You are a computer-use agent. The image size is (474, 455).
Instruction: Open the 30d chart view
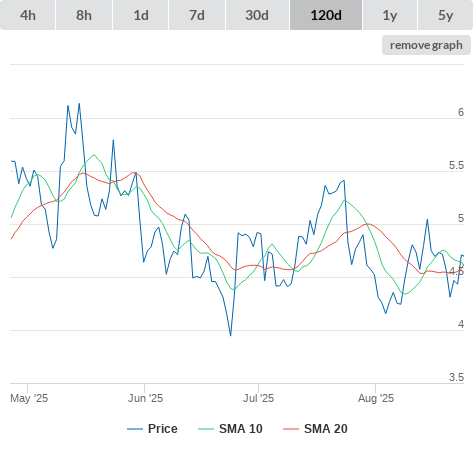pos(257,15)
